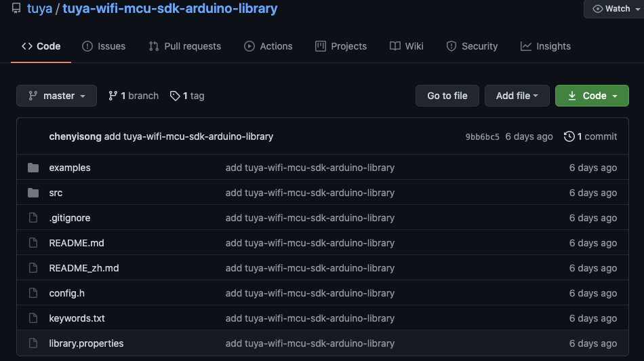Click '6 days ago' in examples row
Viewport: 644px width, 361px height.
(x=593, y=168)
